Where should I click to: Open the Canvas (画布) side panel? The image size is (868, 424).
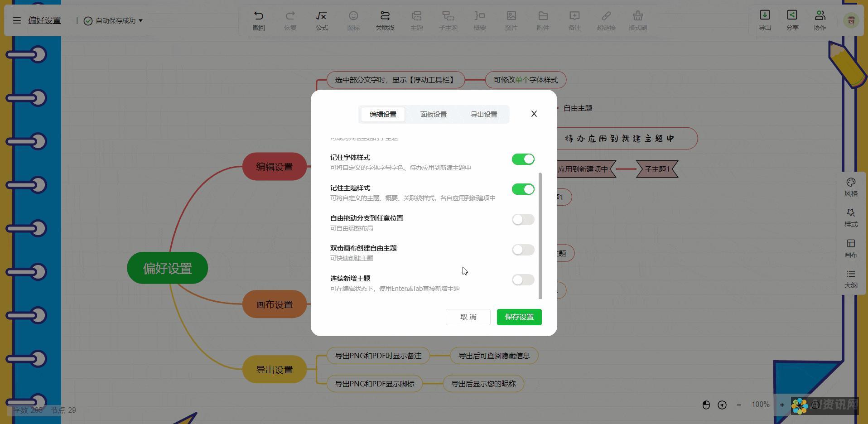pyautogui.click(x=851, y=249)
